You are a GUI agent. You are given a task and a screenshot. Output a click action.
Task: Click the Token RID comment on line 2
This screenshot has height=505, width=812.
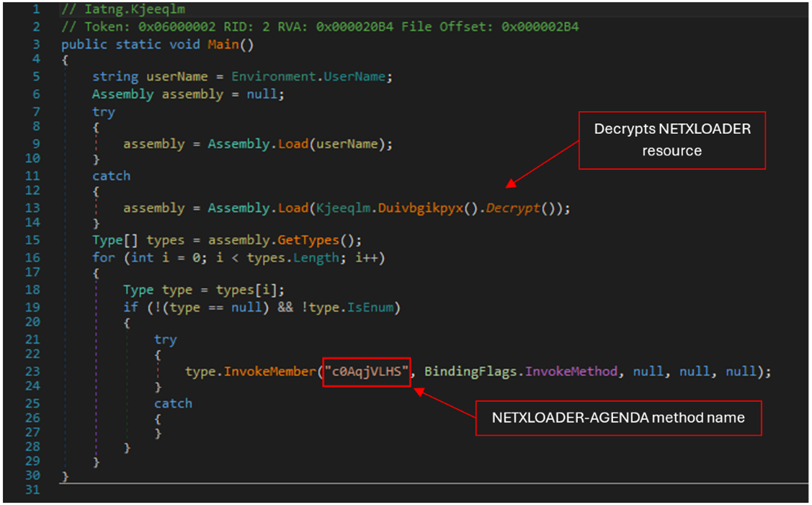point(320,27)
